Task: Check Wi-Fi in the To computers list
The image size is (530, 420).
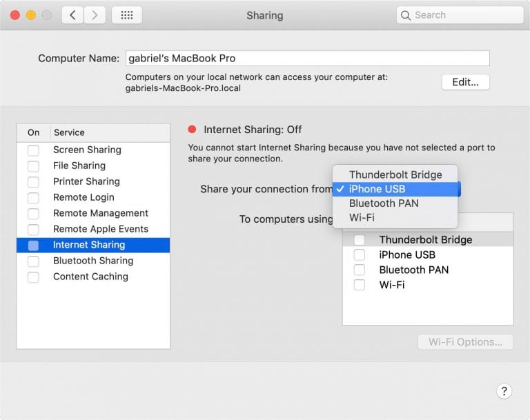Action: (x=360, y=285)
